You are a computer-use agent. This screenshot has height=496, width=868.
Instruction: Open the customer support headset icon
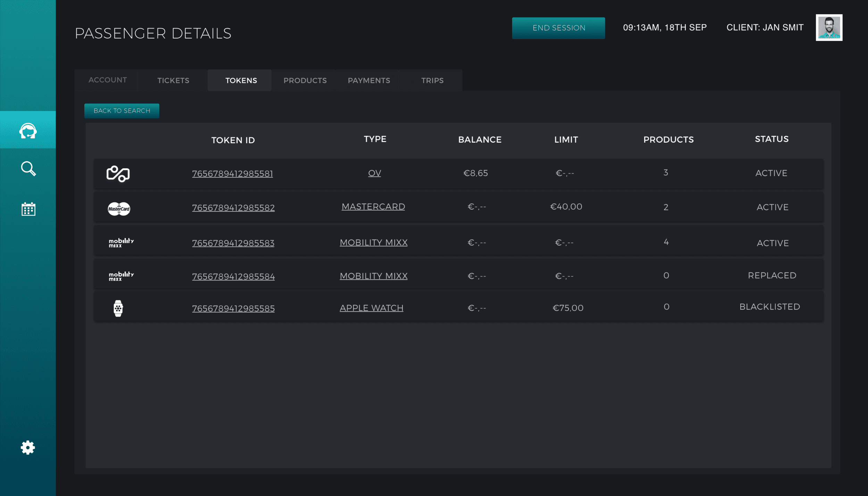pos(28,131)
